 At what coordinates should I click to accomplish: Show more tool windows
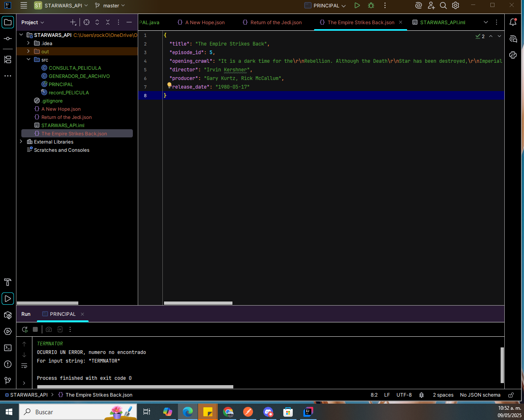[x=8, y=76]
